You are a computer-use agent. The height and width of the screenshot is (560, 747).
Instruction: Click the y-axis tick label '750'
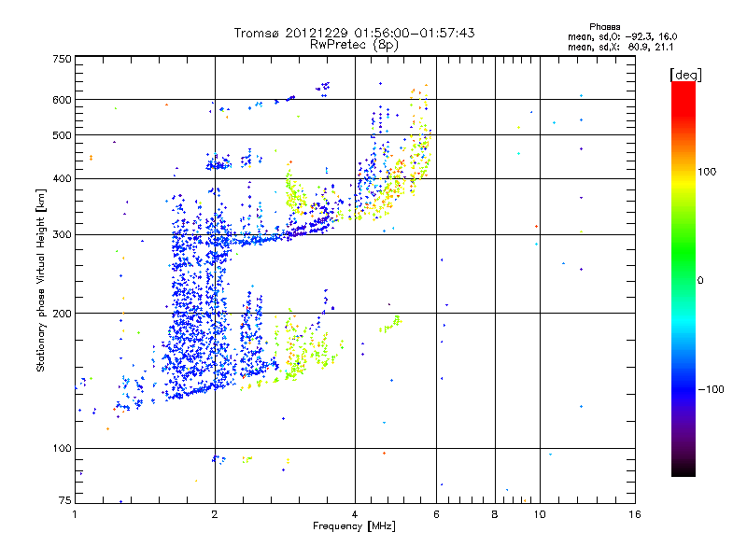(63, 59)
